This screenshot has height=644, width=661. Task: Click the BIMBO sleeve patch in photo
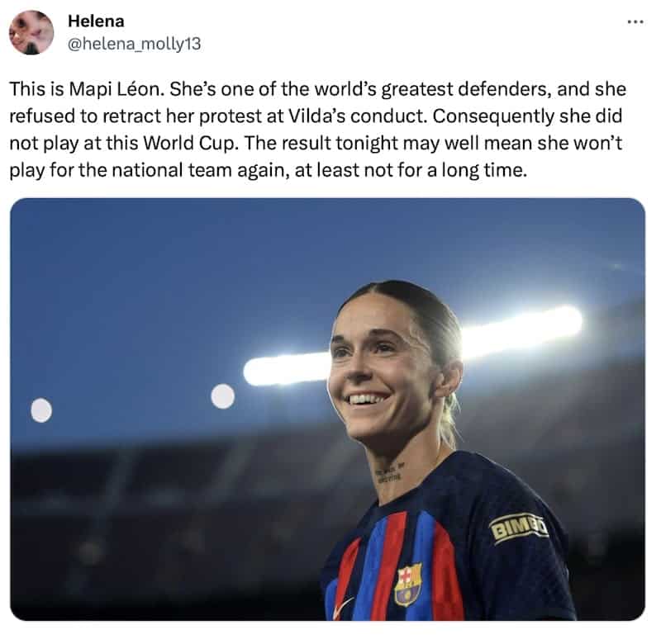coord(519,528)
